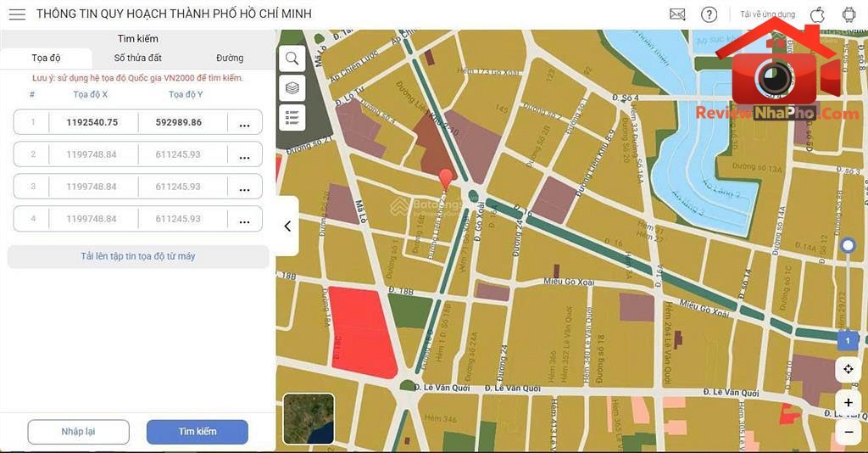Open options menu for coordinate row 4
The height and width of the screenshot is (453, 868).
(x=245, y=220)
